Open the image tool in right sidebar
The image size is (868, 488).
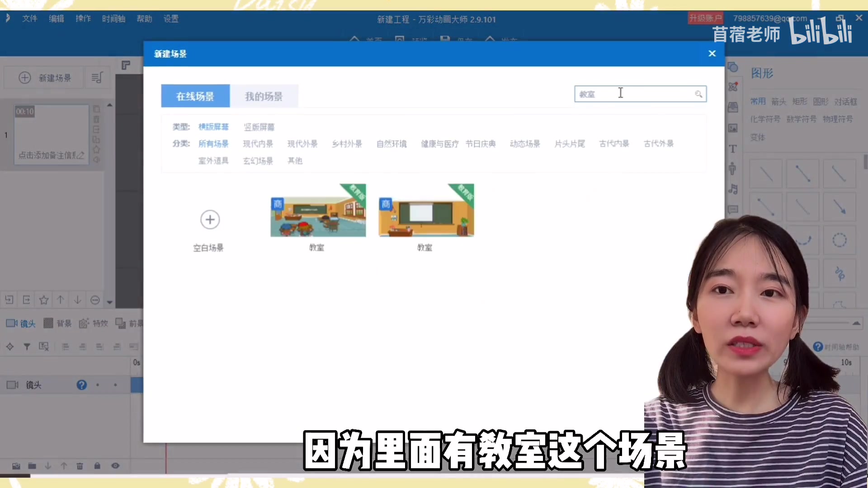pyautogui.click(x=733, y=128)
